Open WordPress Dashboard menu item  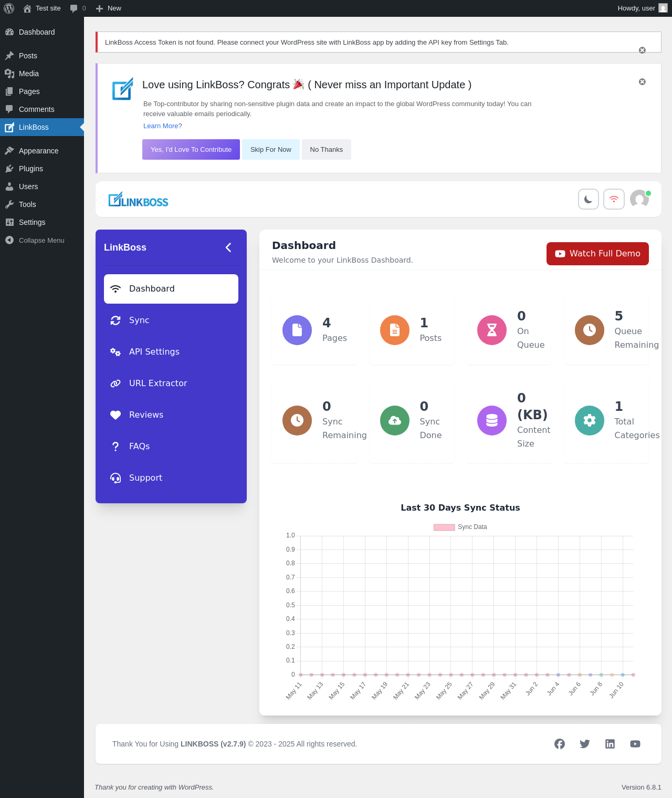click(42, 32)
